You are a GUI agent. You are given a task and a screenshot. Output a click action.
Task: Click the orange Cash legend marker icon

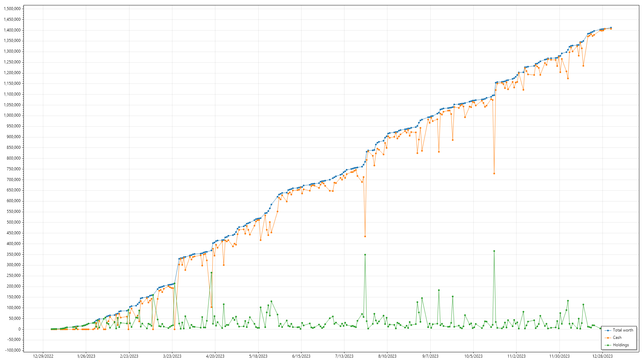coord(608,338)
